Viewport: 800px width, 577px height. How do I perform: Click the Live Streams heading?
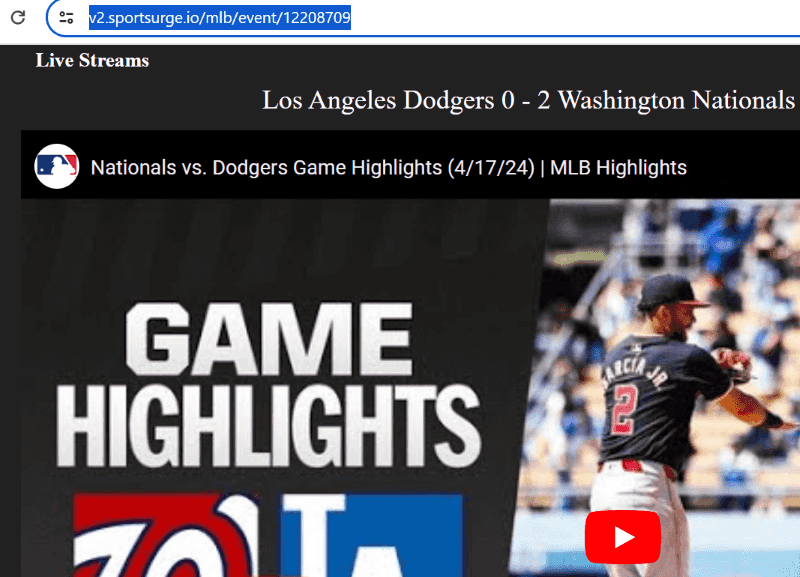(92, 60)
